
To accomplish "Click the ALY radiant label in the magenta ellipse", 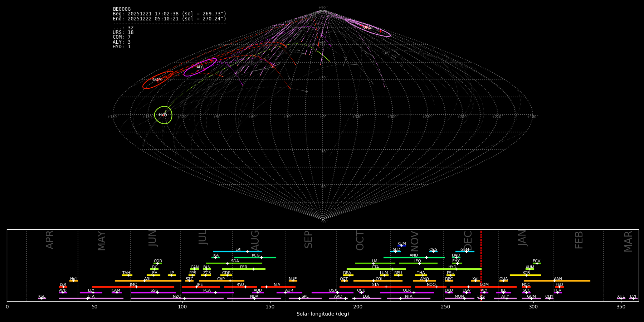I will pos(200,67).
